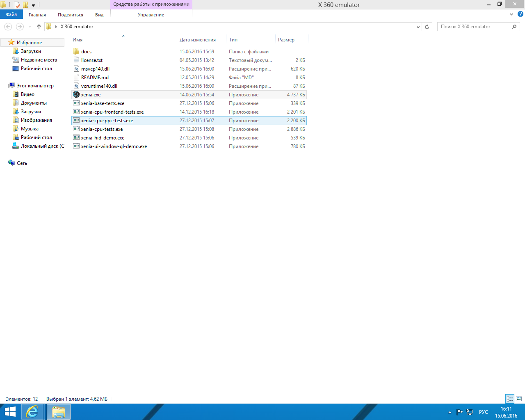Screen dimensions: 525x420
Task: Sort by Дата изменения column header
Action: 198,40
